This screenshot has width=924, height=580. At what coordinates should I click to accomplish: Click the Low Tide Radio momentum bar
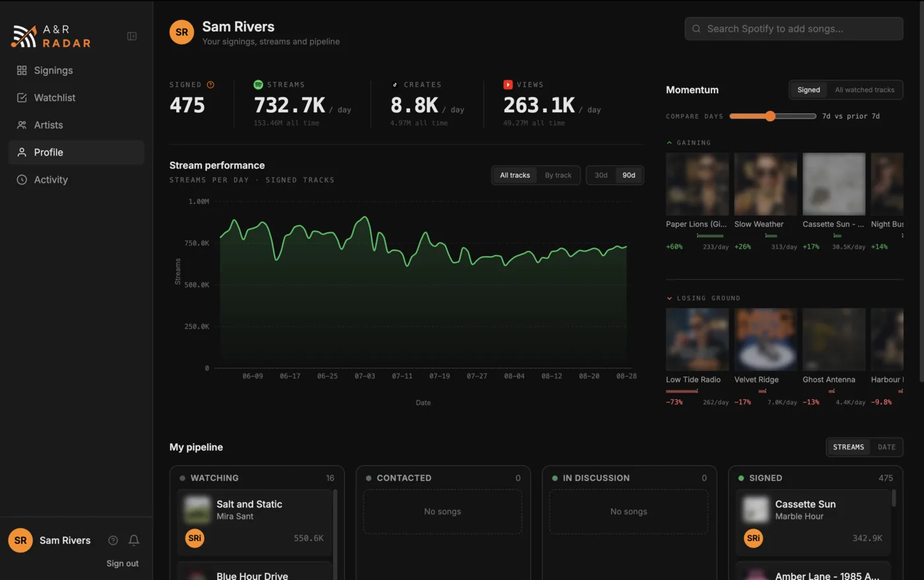coord(682,391)
